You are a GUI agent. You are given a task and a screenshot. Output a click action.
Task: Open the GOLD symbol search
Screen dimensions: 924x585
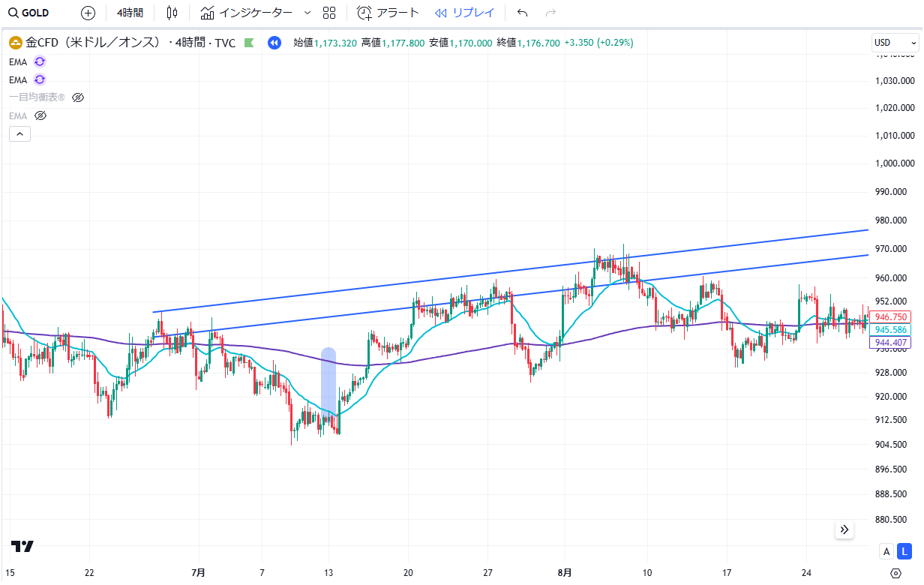click(x=28, y=13)
